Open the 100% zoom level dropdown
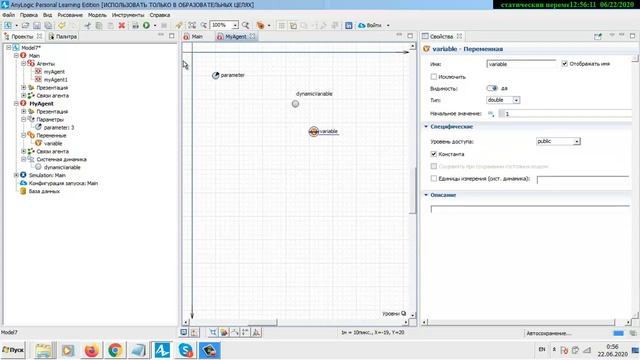Screen dimensions: 640x360 pos(235,25)
